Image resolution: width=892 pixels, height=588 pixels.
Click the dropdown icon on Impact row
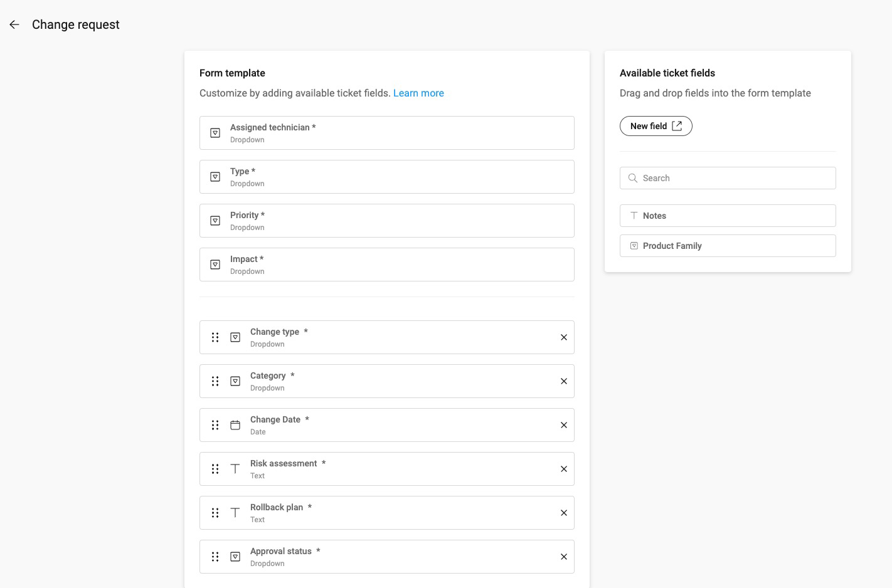[215, 265]
